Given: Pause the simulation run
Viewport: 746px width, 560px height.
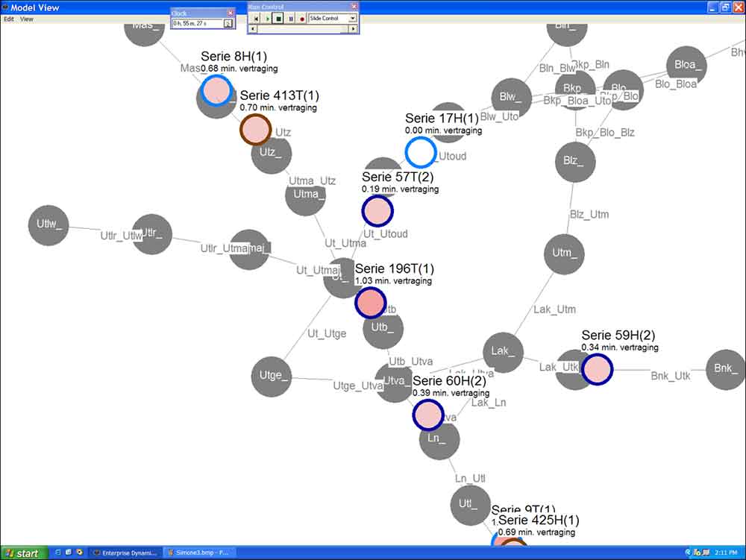Looking at the screenshot, I should (291, 18).
